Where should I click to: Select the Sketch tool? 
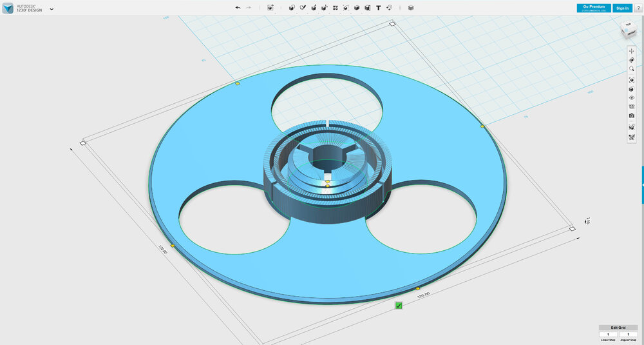point(302,8)
